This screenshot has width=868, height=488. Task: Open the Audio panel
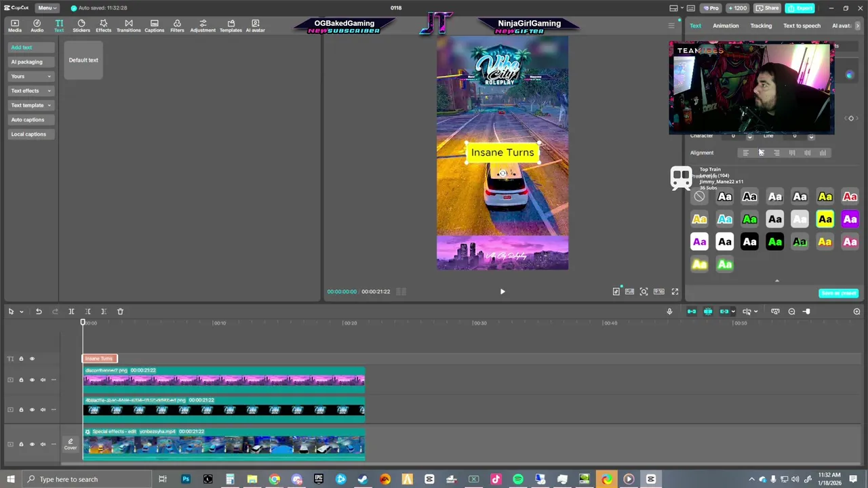click(x=37, y=26)
